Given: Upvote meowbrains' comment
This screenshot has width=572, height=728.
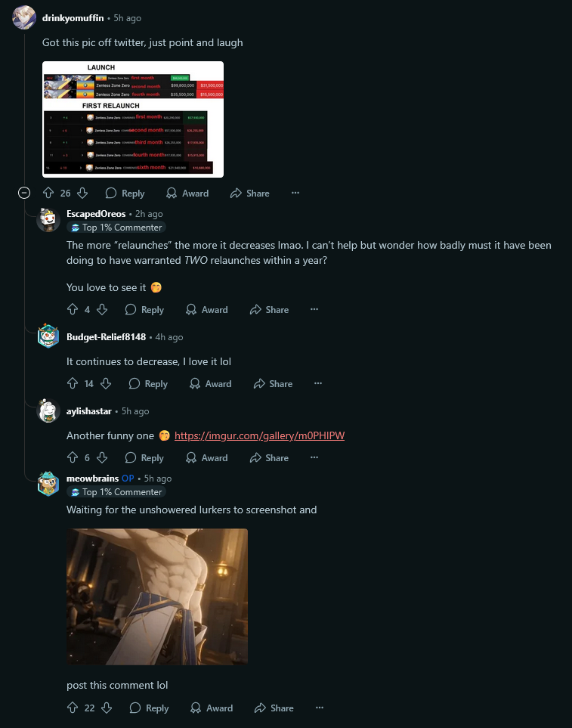Looking at the screenshot, I should tap(73, 708).
